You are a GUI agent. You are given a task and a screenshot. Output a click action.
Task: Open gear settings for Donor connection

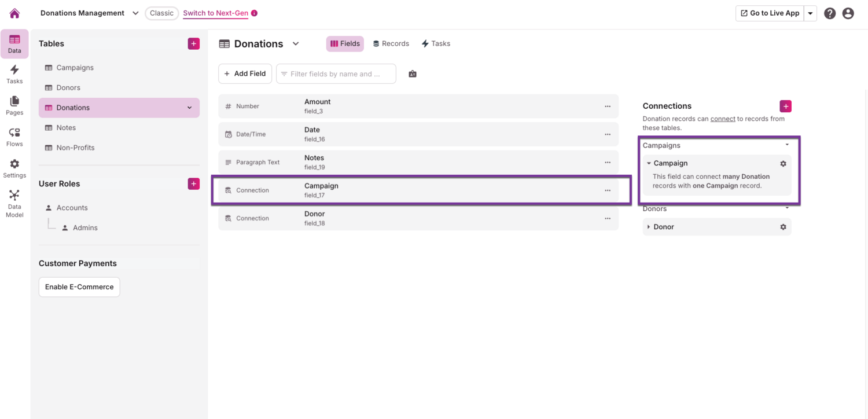[783, 227]
